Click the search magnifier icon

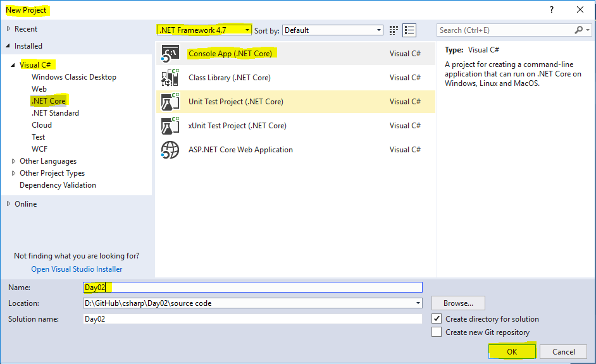click(x=578, y=30)
